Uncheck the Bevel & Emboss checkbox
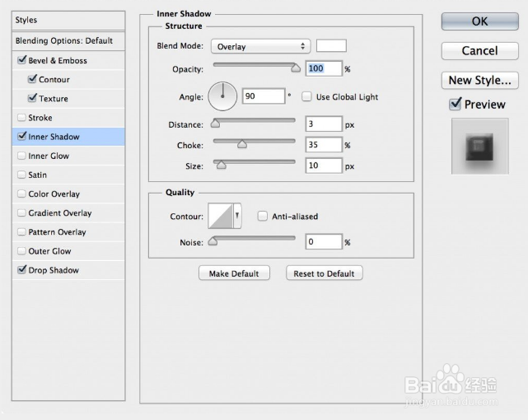Screen dimensions: 528x420 [22, 60]
